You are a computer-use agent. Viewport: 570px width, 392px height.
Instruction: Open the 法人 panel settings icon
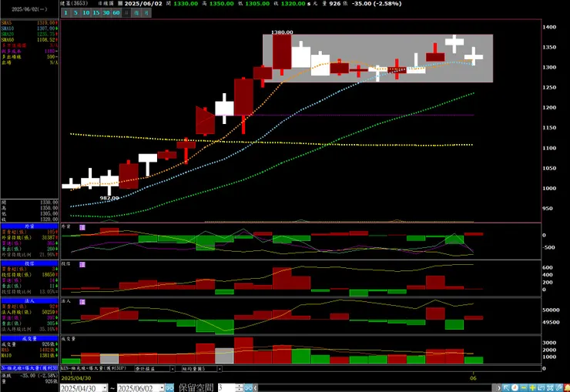(x=82, y=302)
